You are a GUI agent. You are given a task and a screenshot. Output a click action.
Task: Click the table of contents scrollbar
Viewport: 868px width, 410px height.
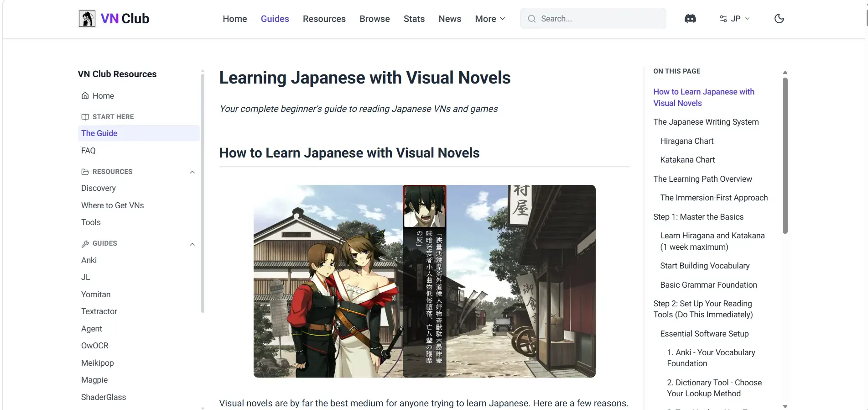785,156
